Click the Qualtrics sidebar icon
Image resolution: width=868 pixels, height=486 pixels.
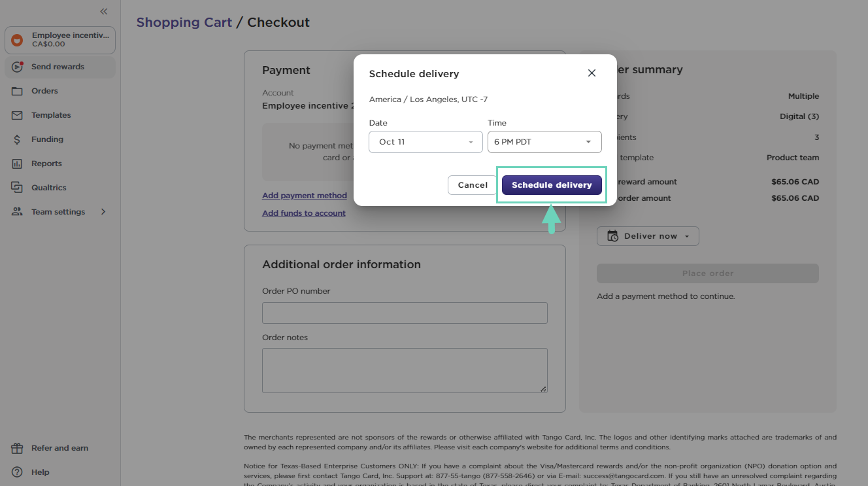(x=18, y=188)
